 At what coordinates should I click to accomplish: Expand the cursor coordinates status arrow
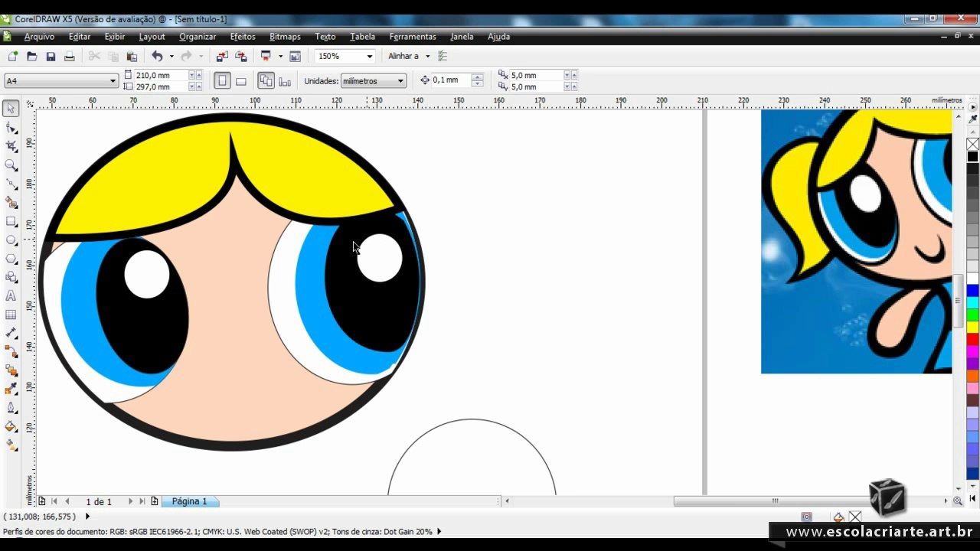point(87,517)
